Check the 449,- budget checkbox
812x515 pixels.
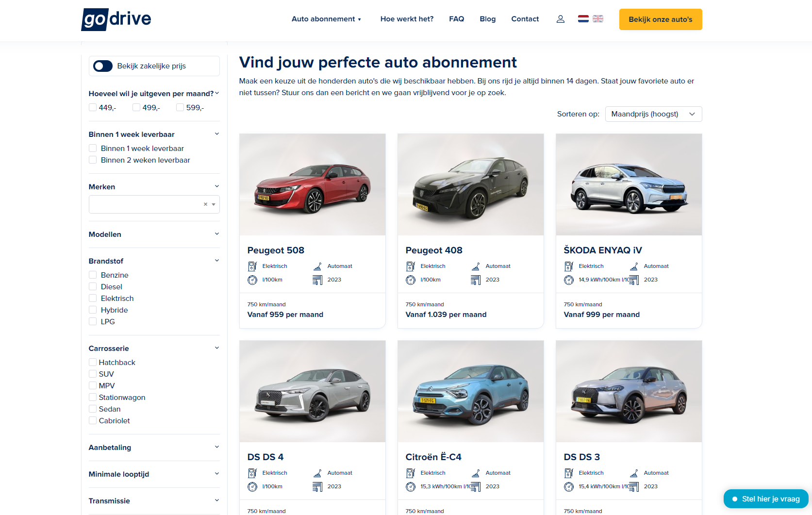pos(93,107)
